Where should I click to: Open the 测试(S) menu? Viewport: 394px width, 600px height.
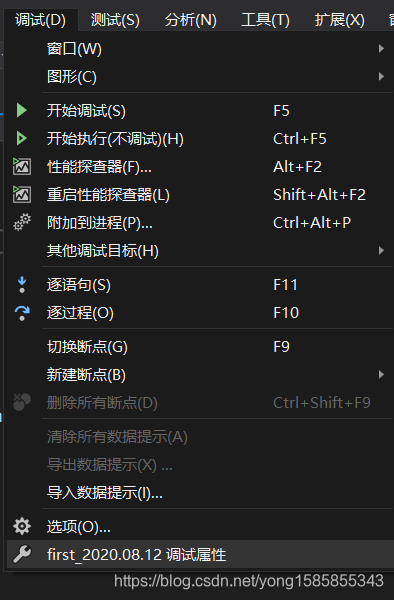click(115, 20)
